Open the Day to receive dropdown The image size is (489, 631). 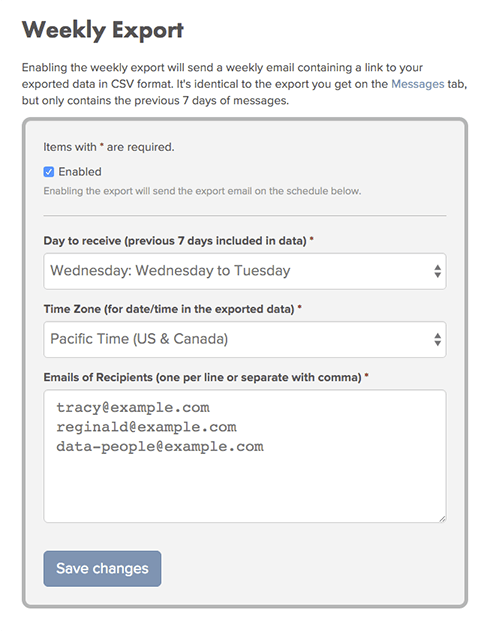tap(245, 271)
